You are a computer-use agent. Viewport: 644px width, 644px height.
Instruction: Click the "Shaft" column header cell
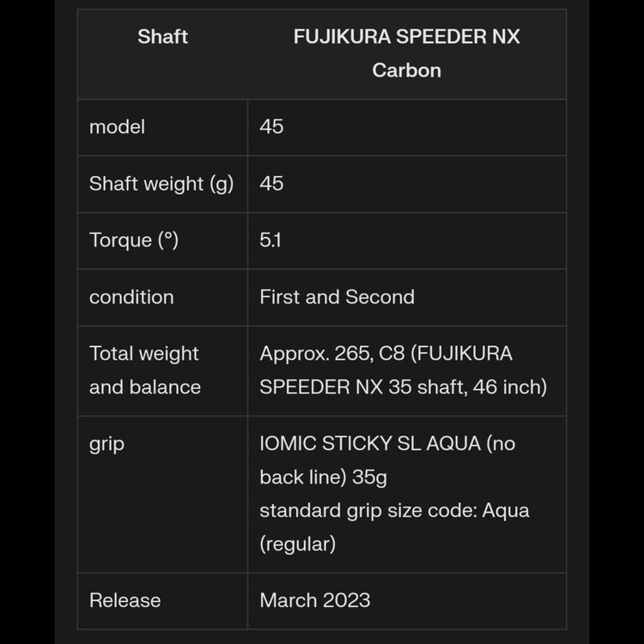point(162,37)
